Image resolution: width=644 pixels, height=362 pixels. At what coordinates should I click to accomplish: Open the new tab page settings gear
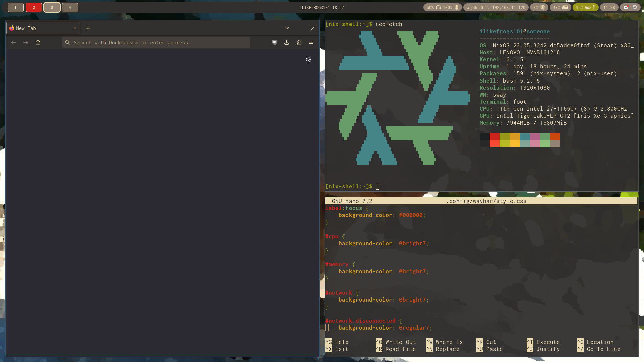tap(309, 60)
